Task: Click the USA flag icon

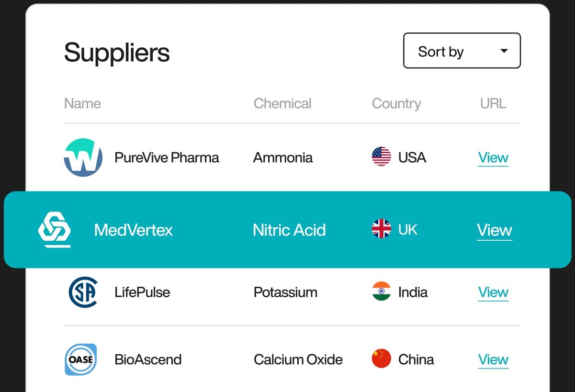Action: (381, 157)
